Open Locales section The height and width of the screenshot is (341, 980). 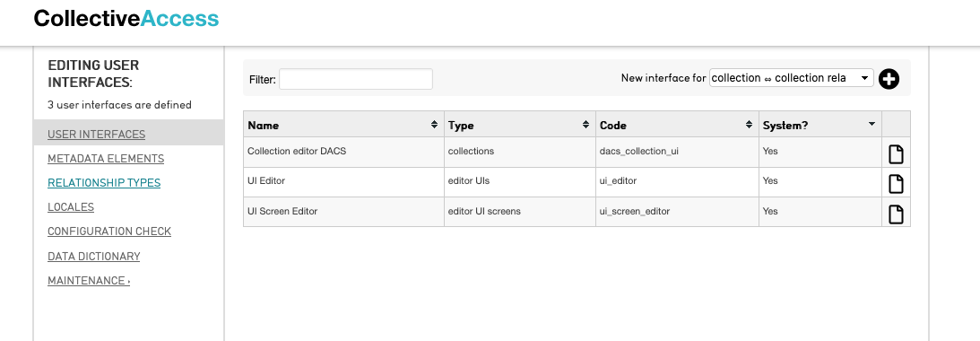[71, 207]
